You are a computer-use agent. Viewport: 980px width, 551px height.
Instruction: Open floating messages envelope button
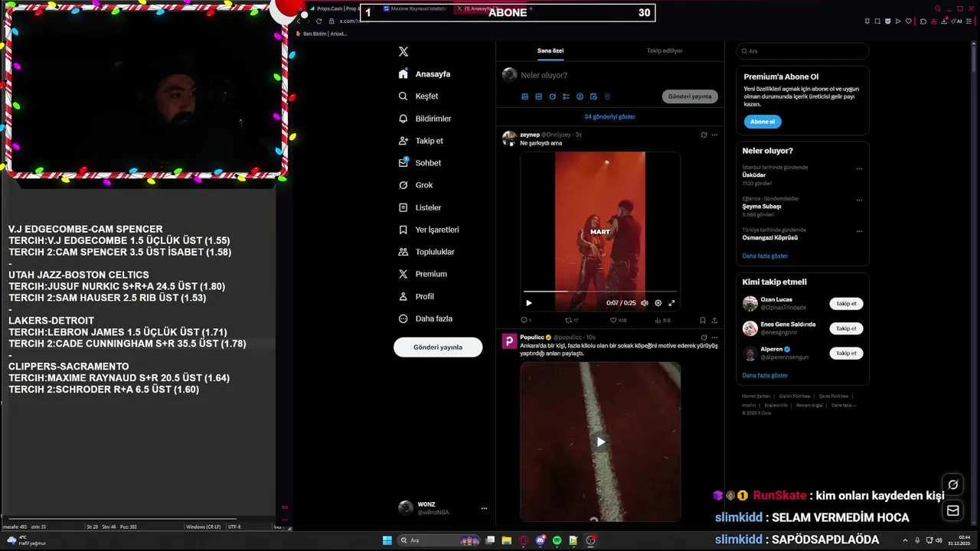pos(953,510)
